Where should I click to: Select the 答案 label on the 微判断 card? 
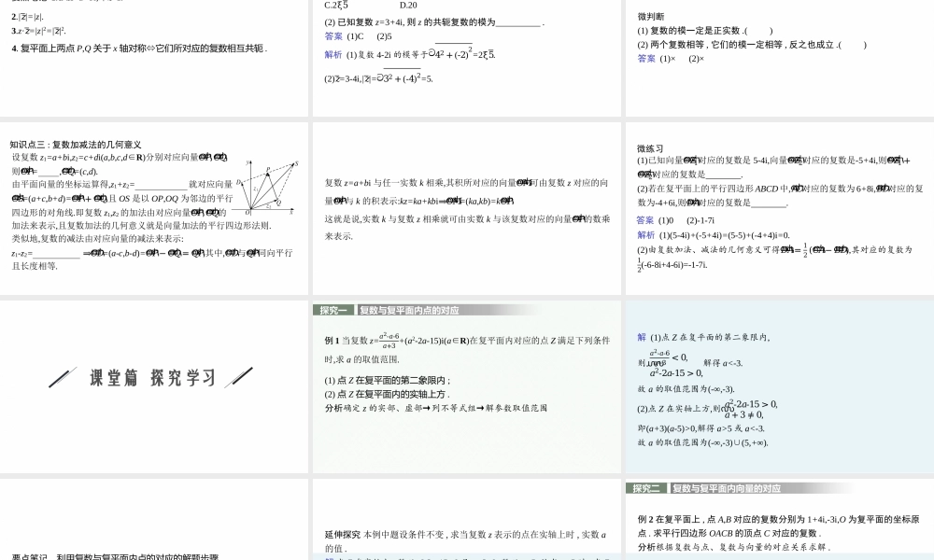[x=644, y=59]
